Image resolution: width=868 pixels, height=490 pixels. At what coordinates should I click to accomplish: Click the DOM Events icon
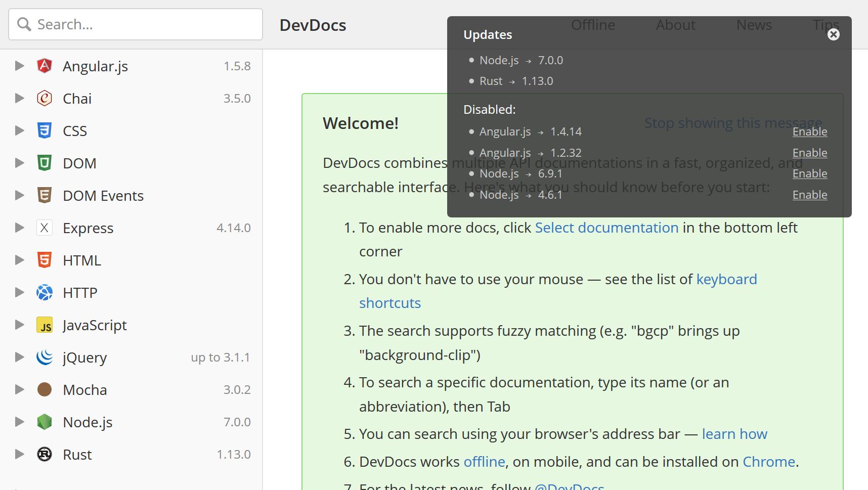tap(45, 195)
